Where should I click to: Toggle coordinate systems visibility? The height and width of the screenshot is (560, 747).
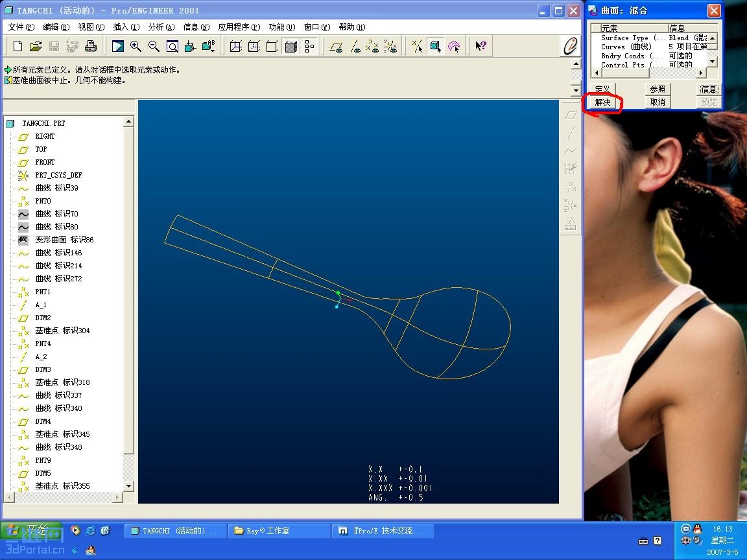pos(390,46)
